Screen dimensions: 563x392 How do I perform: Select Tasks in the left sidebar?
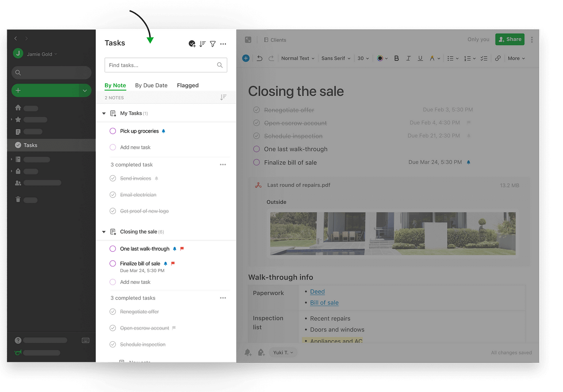point(51,145)
